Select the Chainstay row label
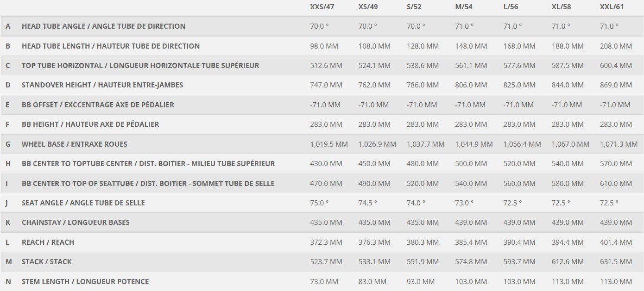The image size is (644, 291). (x=76, y=223)
